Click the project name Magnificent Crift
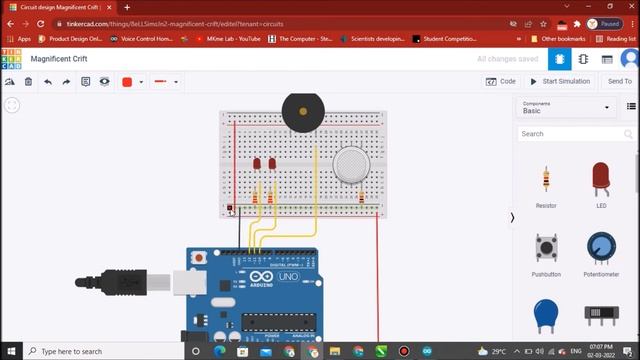The width and height of the screenshot is (640, 360). click(59, 59)
